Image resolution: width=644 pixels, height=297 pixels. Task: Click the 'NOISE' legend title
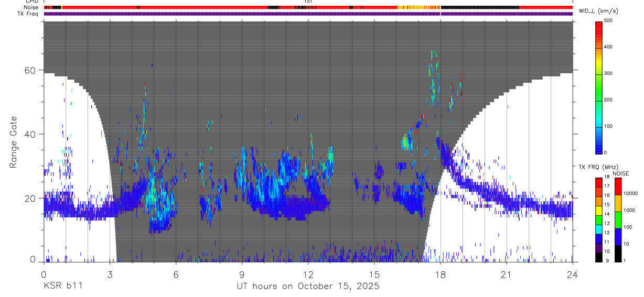point(620,173)
